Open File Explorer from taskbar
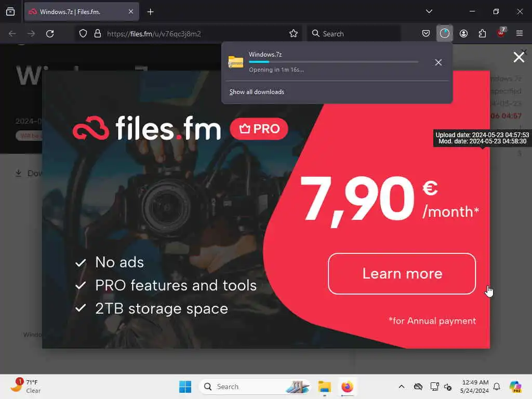 324,387
